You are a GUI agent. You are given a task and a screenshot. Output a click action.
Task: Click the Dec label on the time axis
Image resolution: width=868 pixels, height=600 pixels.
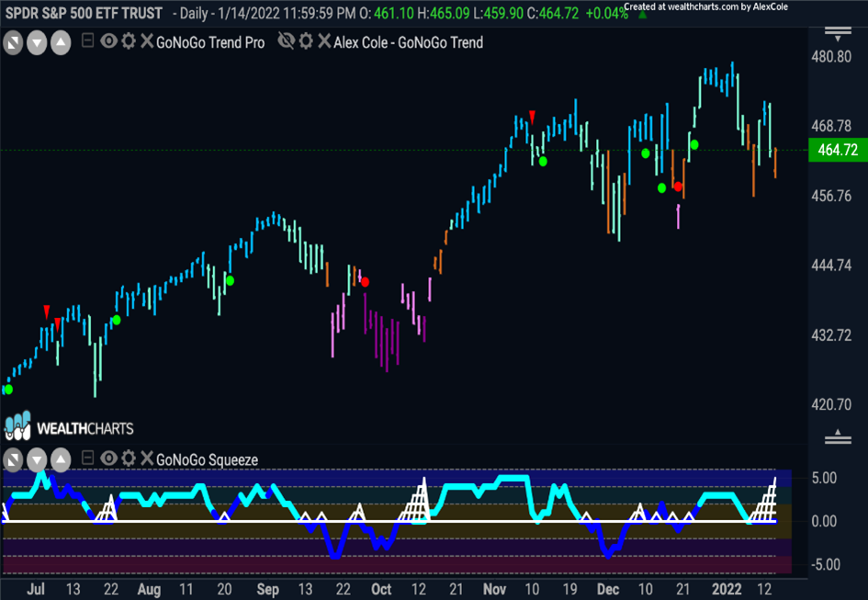[608, 589]
